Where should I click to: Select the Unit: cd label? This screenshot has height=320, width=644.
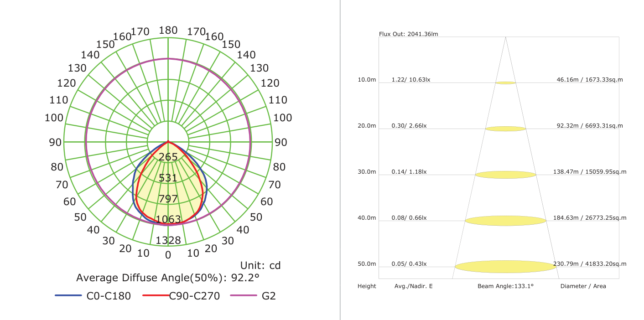260,265
